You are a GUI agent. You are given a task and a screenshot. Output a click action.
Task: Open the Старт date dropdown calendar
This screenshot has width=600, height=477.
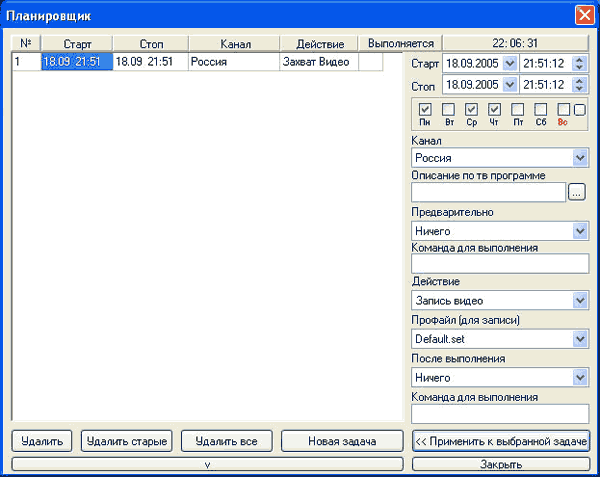pos(510,63)
